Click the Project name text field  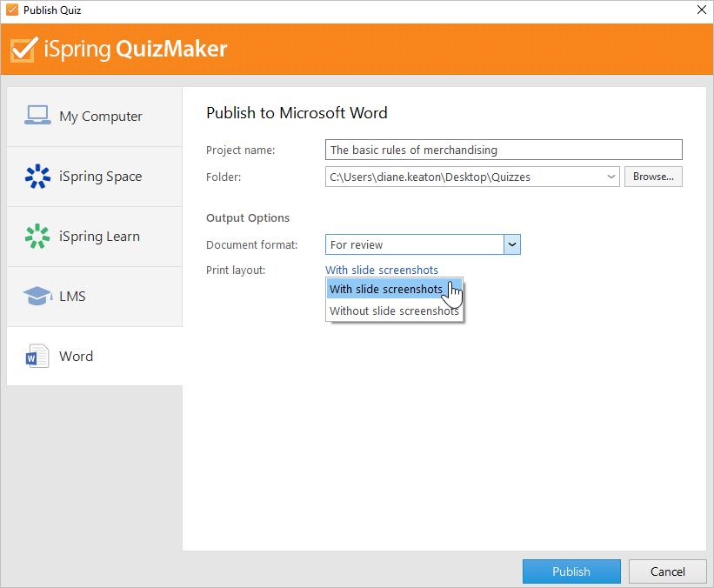(x=504, y=150)
